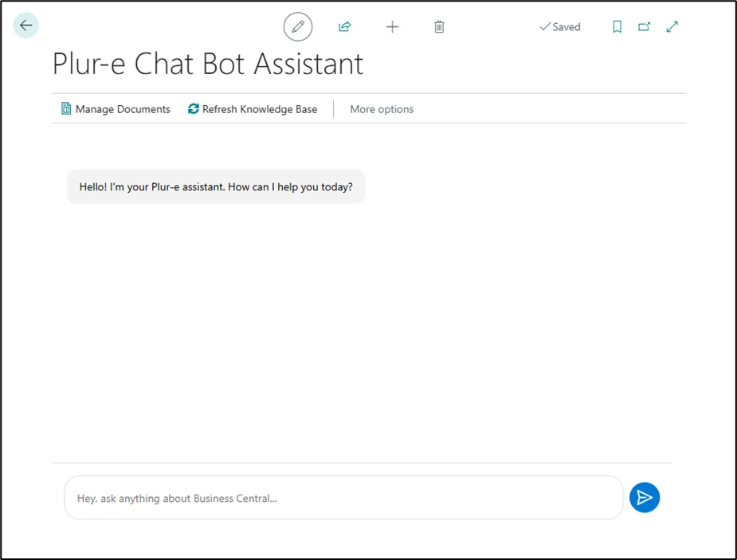Expand page with diagonal arrows icon
This screenshot has height=560, width=737.
point(672,27)
